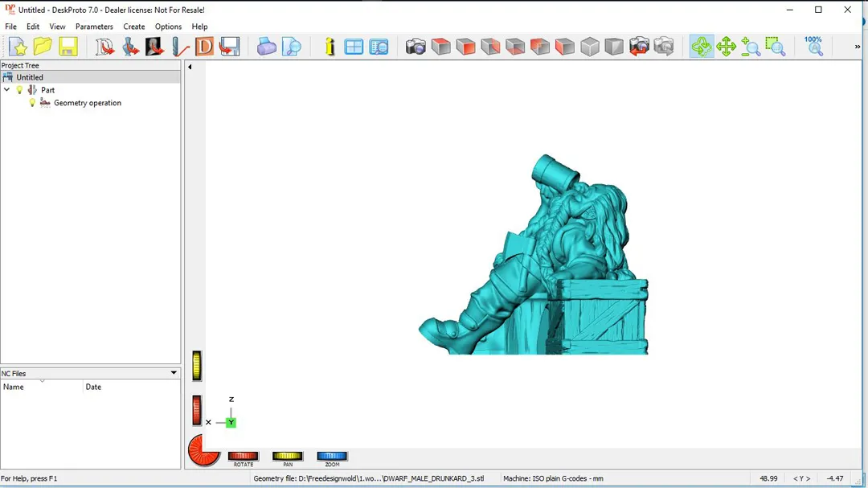Open the Parameters menu
The image size is (868, 488).
[x=94, y=27]
